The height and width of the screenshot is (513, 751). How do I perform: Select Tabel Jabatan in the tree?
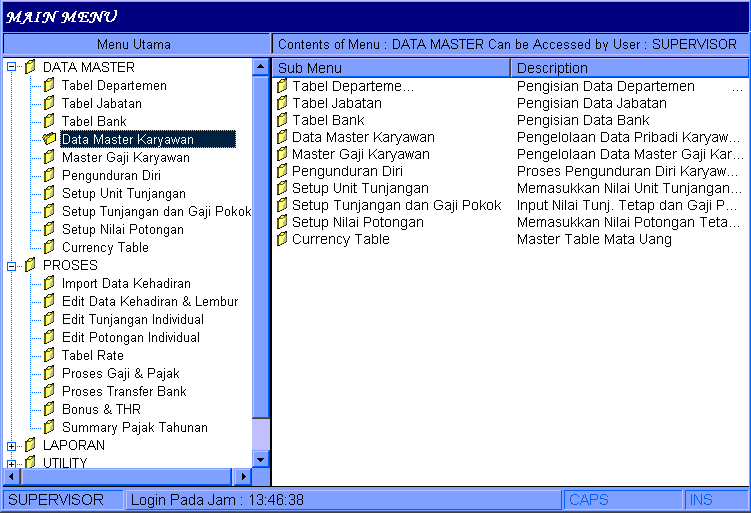coord(102,103)
